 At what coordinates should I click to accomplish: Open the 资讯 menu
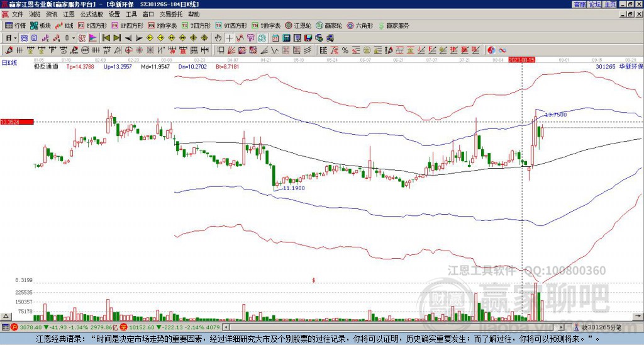pyautogui.click(x=52, y=14)
